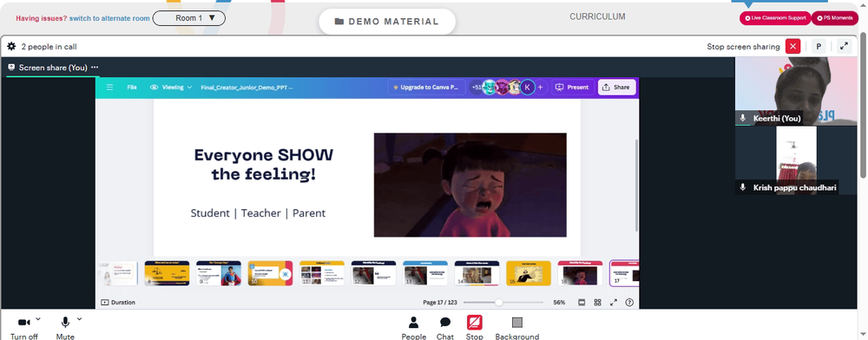
Task: Mute the microphone
Action: click(65, 327)
